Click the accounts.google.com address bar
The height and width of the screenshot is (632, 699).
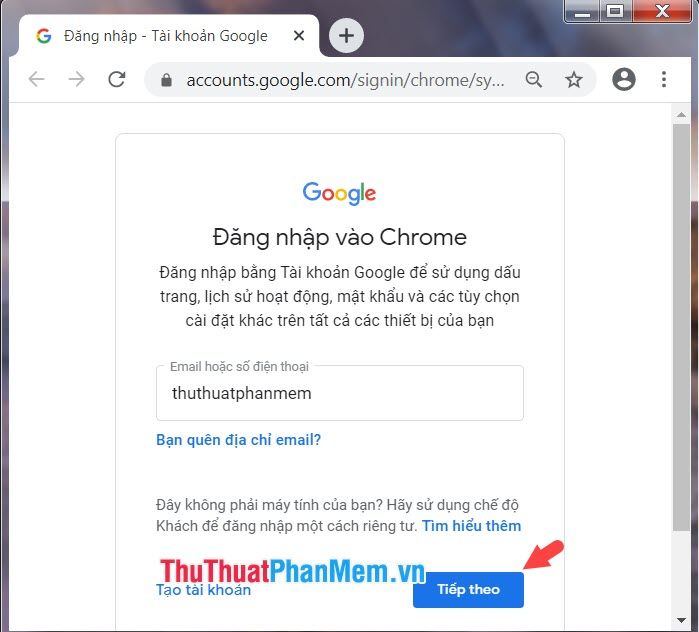tap(345, 80)
